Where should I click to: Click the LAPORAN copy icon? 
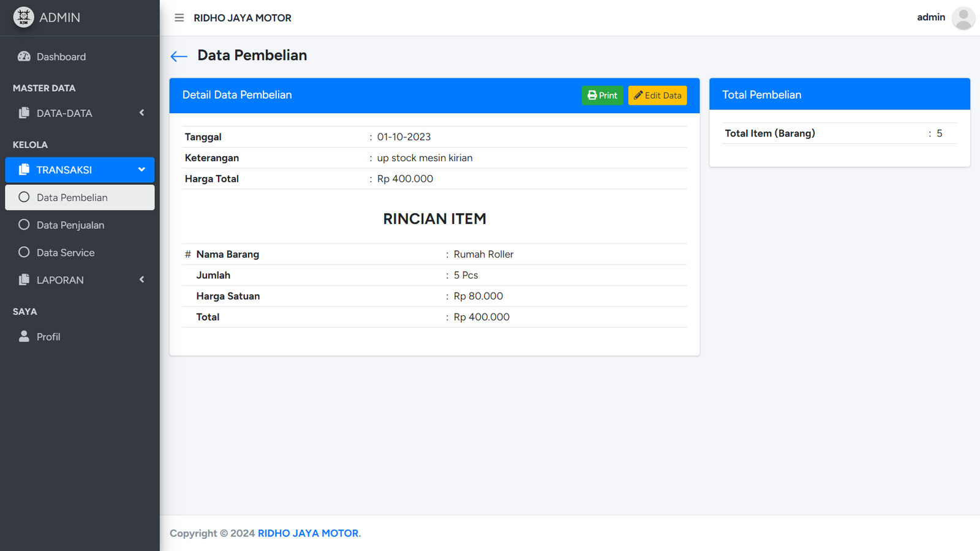point(24,280)
